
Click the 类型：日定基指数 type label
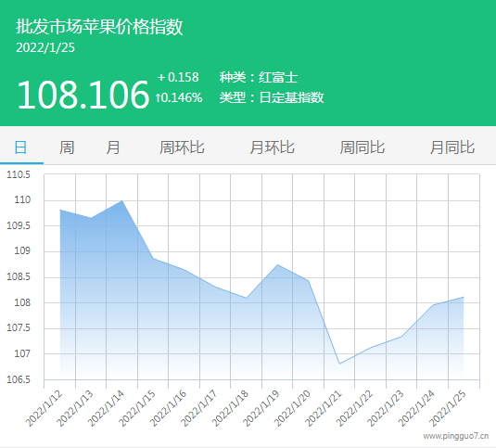272,97
